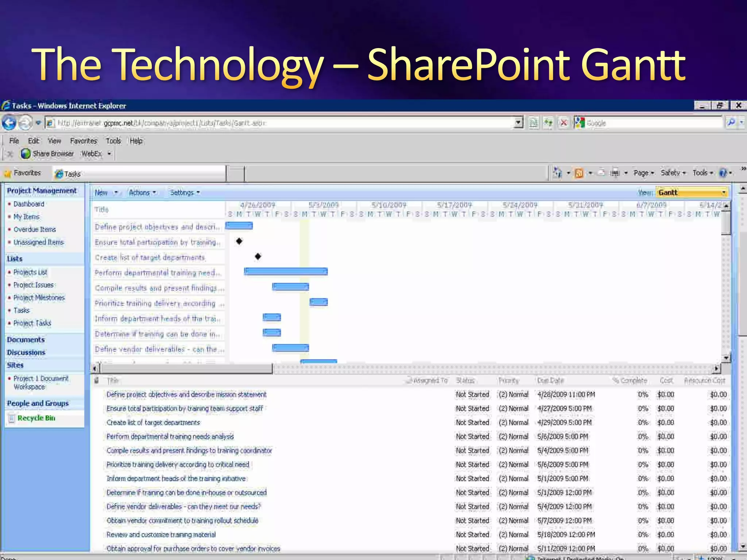
Task: Open the My Items link
Action: [x=26, y=217]
